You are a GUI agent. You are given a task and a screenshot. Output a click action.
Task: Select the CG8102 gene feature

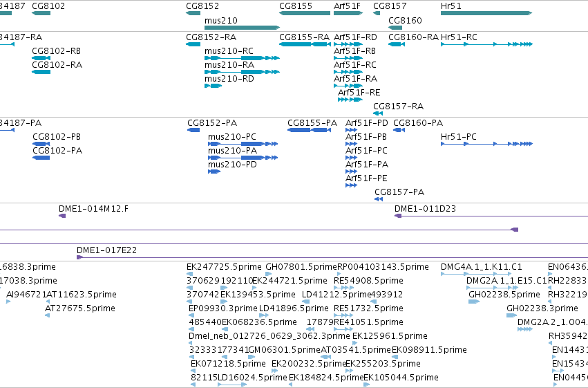41,13
